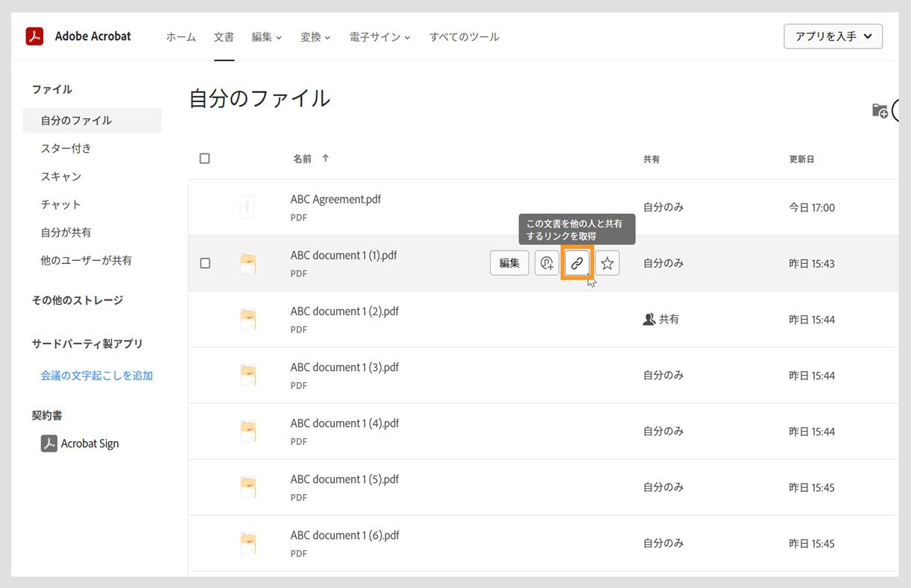Click the folder icon beside ABC document 1 (3).pdf
This screenshot has height=588, width=911.
(247, 374)
